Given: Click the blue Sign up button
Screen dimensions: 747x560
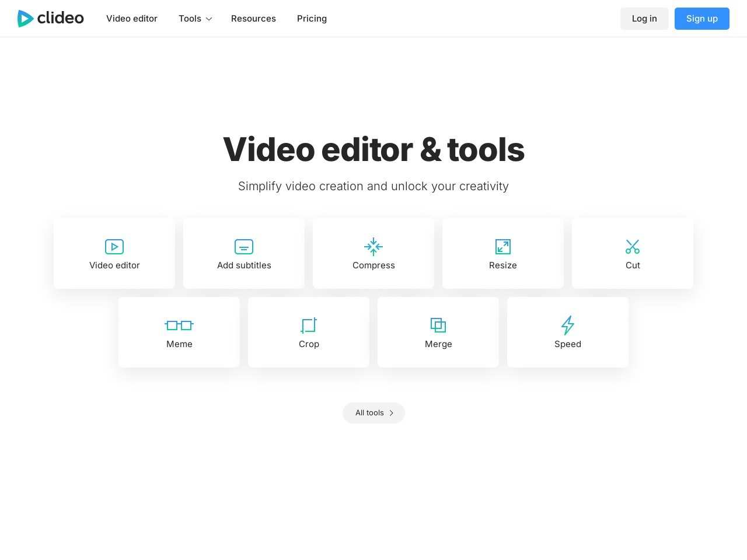Looking at the screenshot, I should 701,19.
